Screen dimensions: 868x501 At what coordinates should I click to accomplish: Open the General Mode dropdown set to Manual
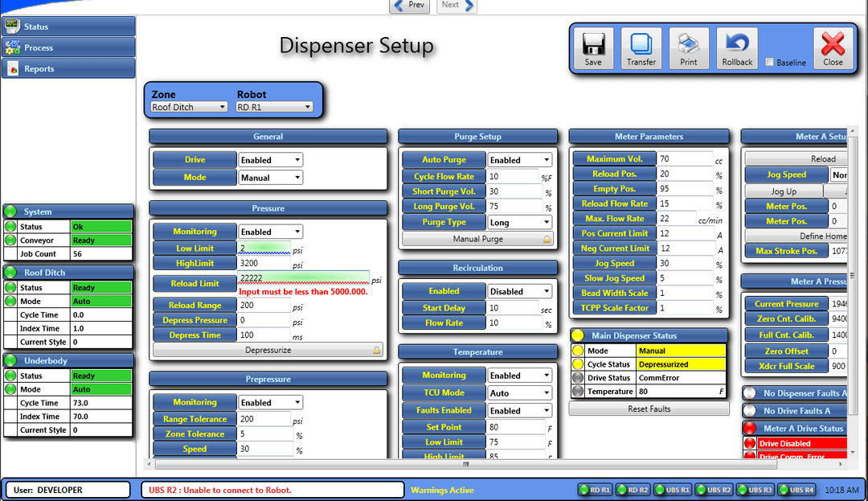pos(270,178)
